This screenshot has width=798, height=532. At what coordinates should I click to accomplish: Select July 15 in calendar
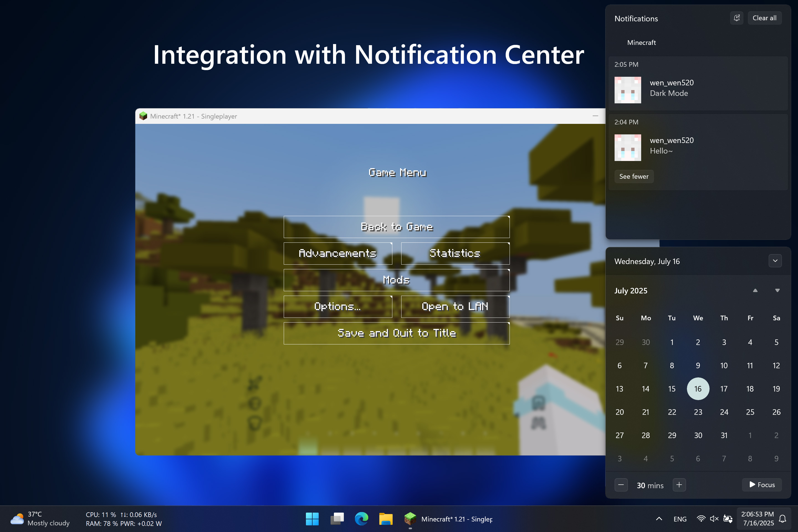(672, 389)
